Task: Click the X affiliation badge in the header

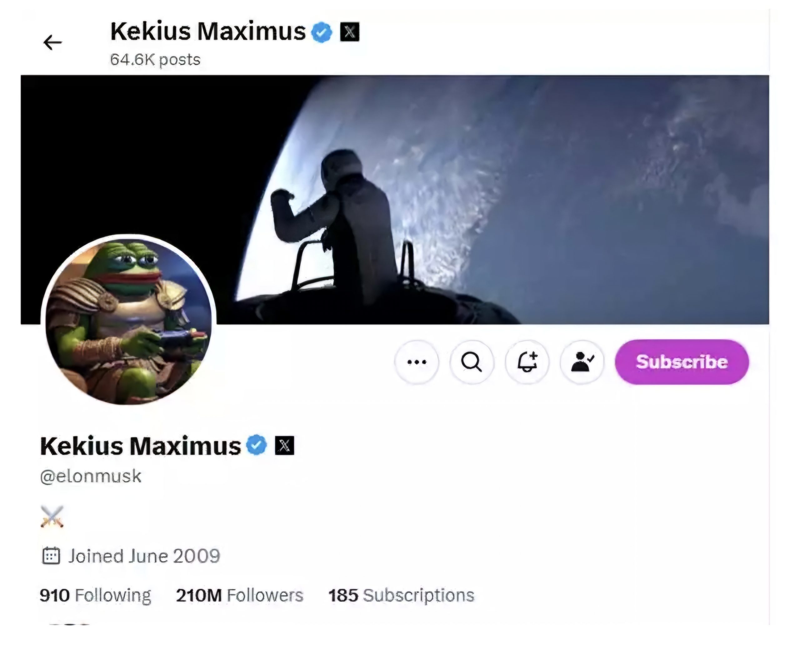Action: tap(349, 32)
